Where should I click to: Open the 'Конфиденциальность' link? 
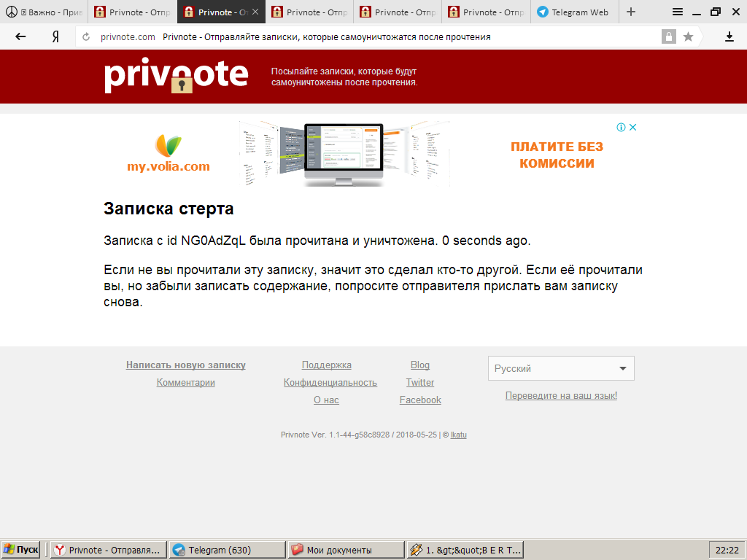click(330, 383)
